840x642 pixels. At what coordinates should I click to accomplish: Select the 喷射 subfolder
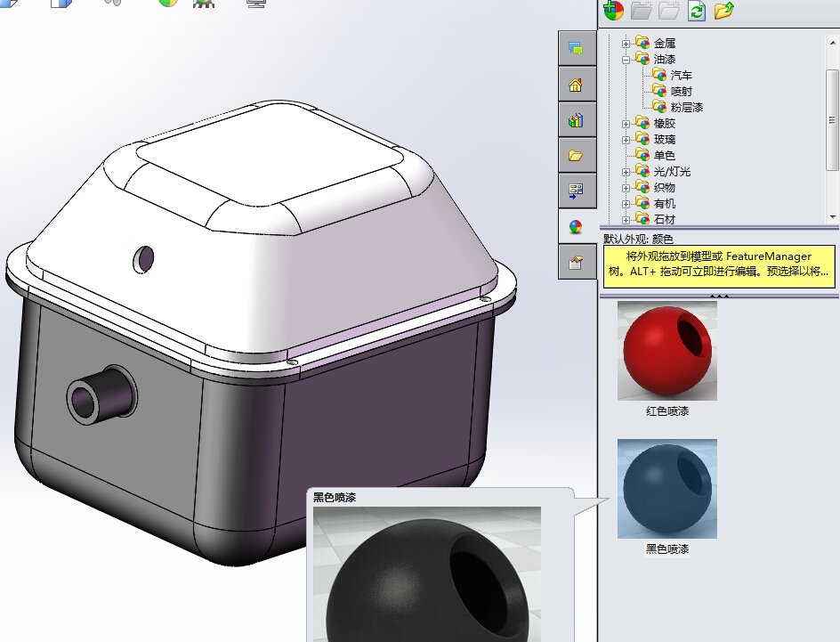(681, 91)
